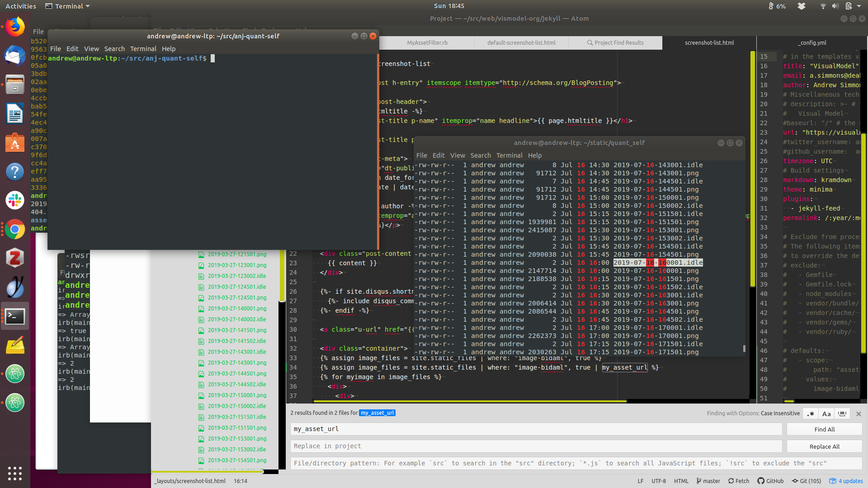Open Slack from the dock
This screenshot has width=868, height=488.
click(x=15, y=200)
